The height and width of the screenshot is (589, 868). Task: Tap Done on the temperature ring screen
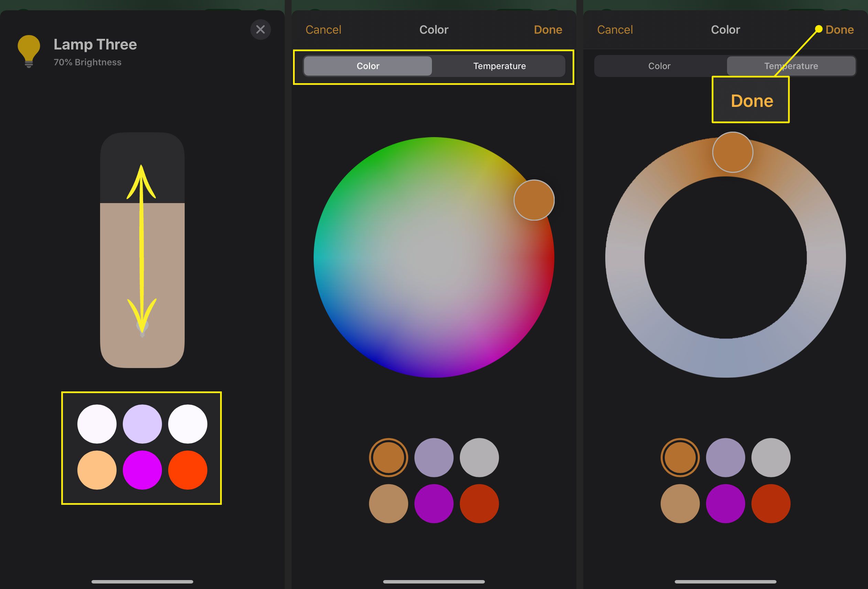point(839,30)
